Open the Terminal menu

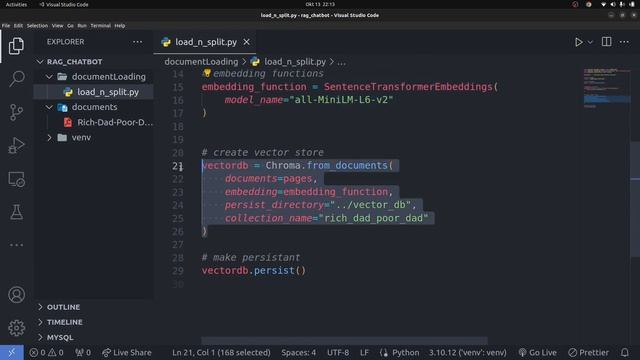[100, 25]
